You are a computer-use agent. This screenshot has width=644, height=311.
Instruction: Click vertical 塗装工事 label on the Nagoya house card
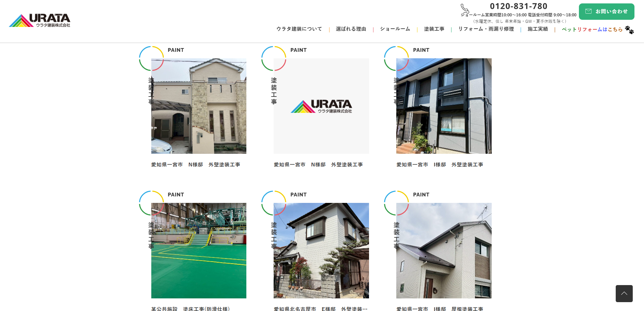tap(274, 236)
